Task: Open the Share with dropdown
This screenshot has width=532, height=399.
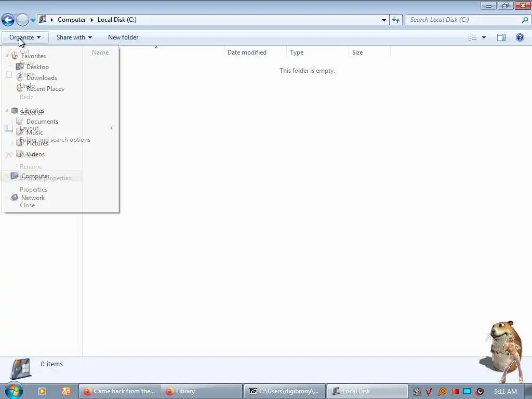Action: click(x=74, y=37)
